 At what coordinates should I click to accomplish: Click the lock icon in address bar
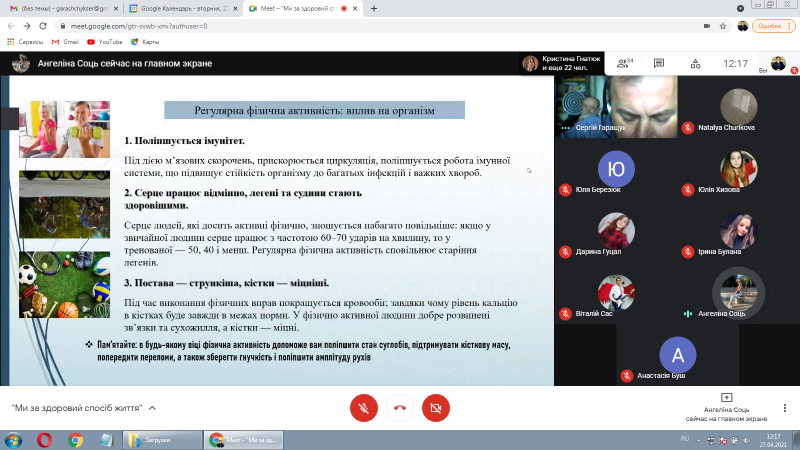(63, 26)
